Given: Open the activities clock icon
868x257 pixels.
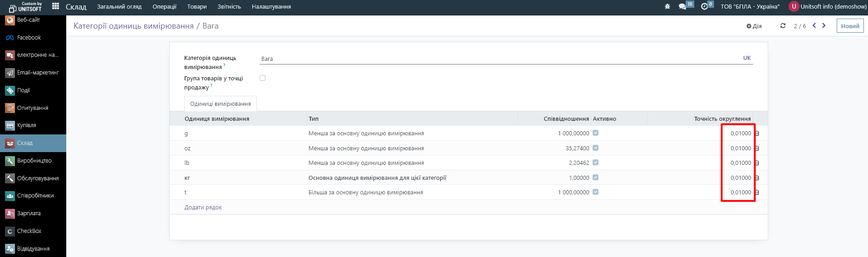Looking at the screenshot, I should pyautogui.click(x=704, y=7).
